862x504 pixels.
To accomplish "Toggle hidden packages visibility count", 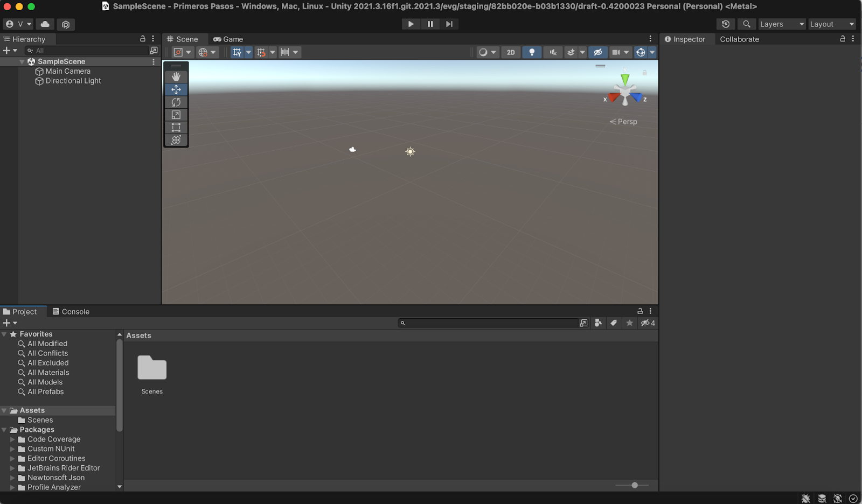I will coord(648,323).
